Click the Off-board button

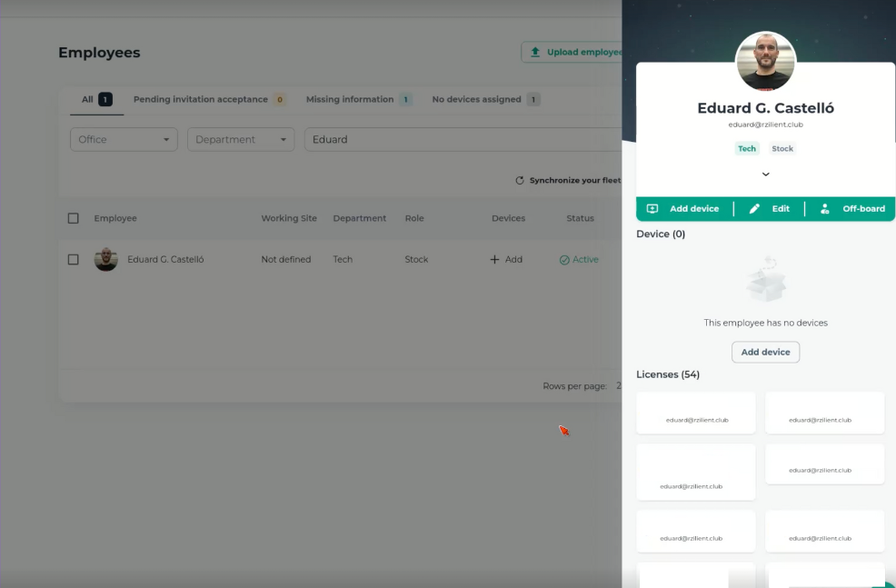851,208
